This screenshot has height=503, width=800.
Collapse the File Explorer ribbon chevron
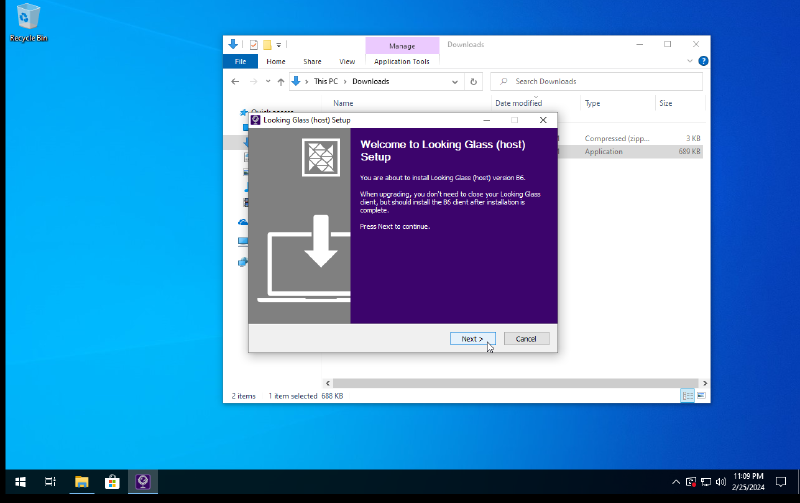[x=690, y=61]
